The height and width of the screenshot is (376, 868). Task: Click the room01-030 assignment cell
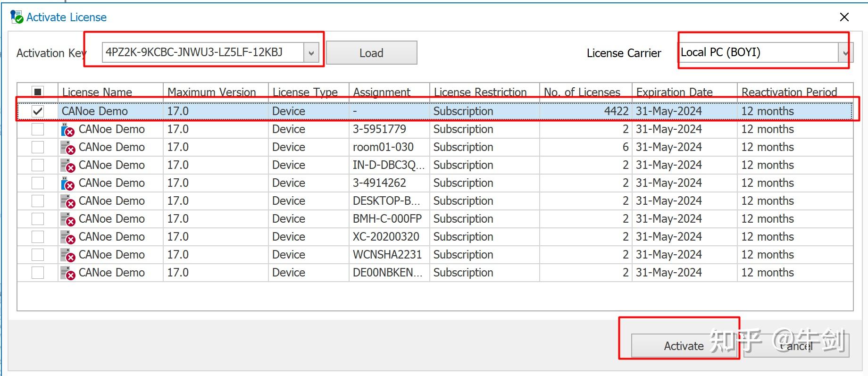pos(389,147)
